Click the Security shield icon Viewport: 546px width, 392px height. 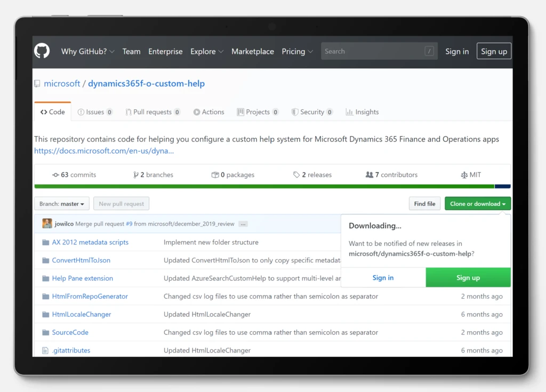coord(295,112)
